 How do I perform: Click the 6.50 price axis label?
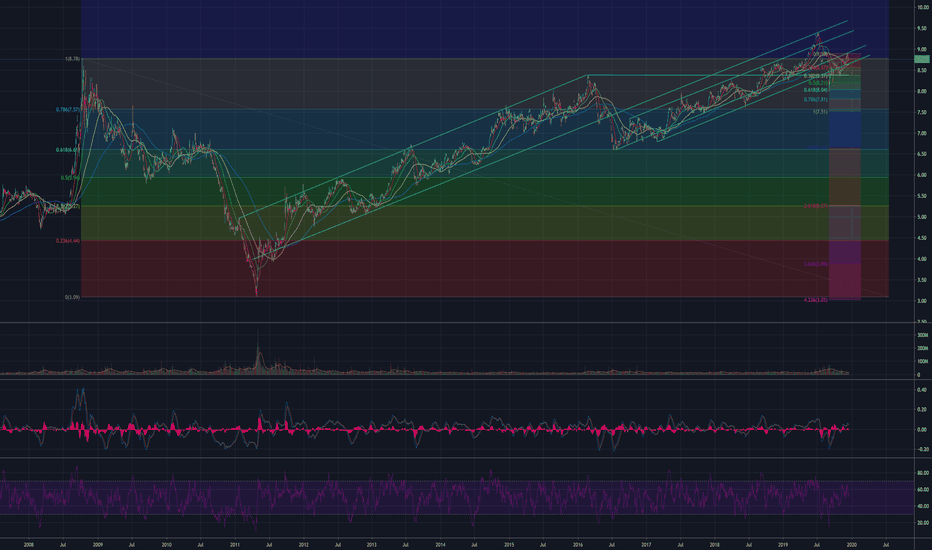(x=921, y=155)
